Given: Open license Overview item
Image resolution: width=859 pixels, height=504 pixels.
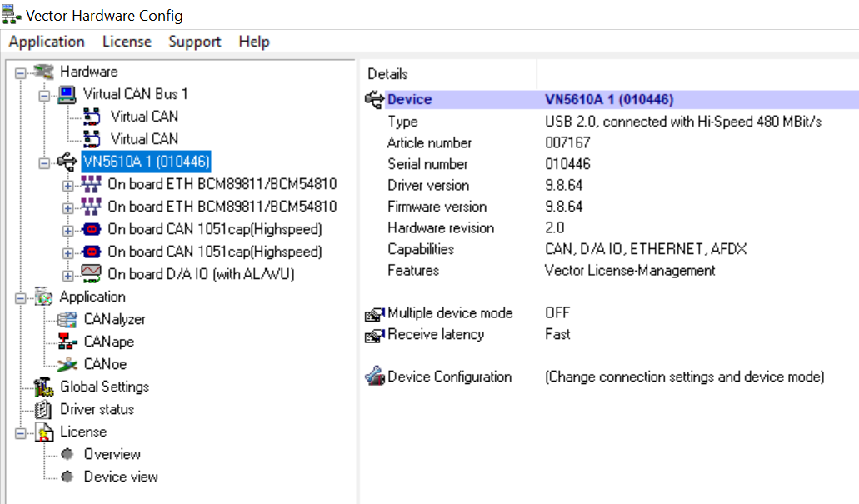Looking at the screenshot, I should click(112, 454).
